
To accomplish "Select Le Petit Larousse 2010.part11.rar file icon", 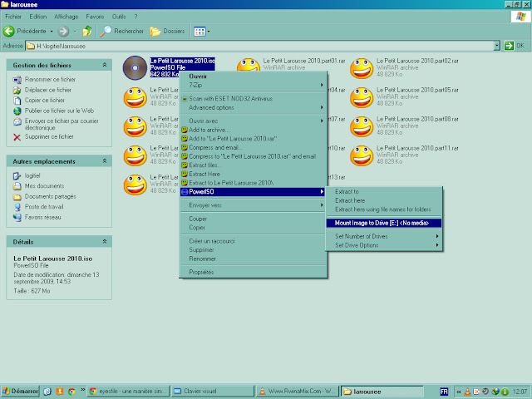I will click(362, 155).
